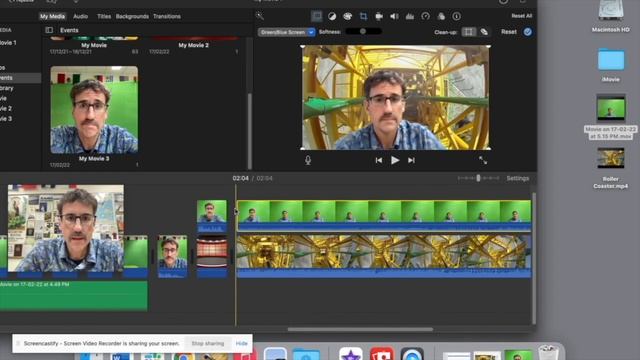Open the Green/Blue Screen dropdown
Image resolution: width=640 pixels, height=360 pixels.
pyautogui.click(x=286, y=32)
